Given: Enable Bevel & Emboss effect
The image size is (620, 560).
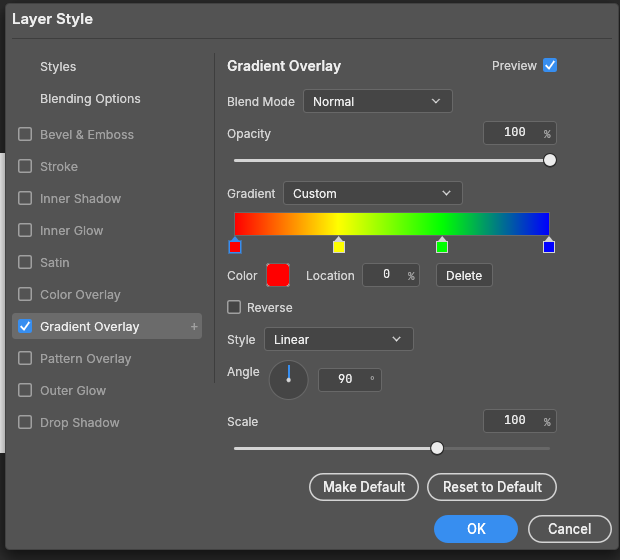Looking at the screenshot, I should [25, 134].
